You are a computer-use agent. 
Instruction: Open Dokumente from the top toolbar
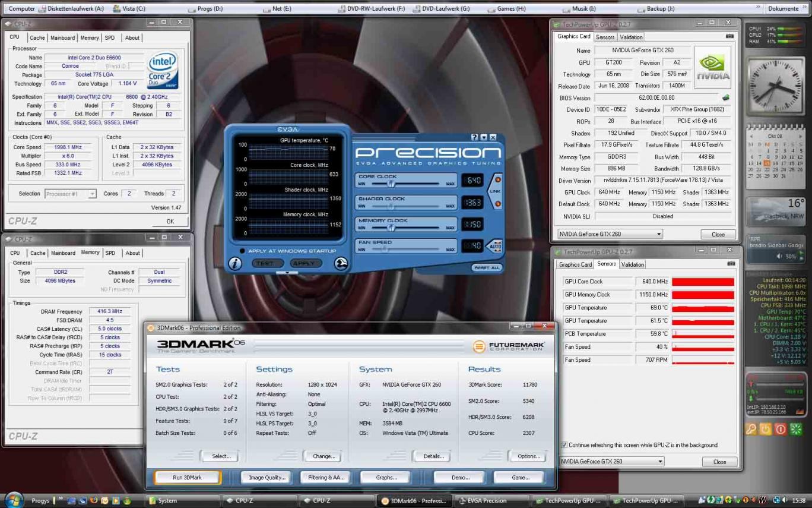[783, 9]
